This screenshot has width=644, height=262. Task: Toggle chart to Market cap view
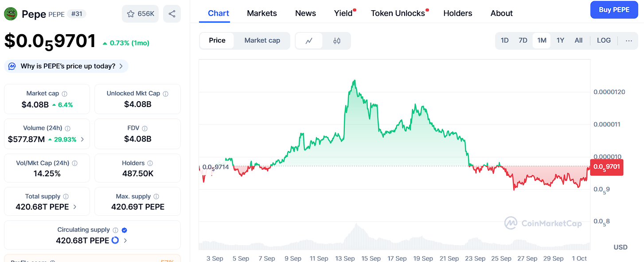pyautogui.click(x=262, y=40)
